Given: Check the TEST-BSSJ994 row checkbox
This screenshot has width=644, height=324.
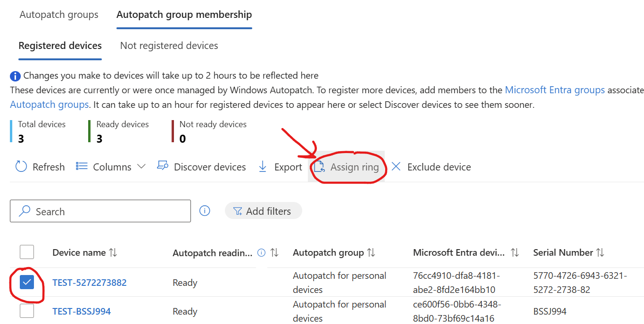Looking at the screenshot, I should (27, 311).
